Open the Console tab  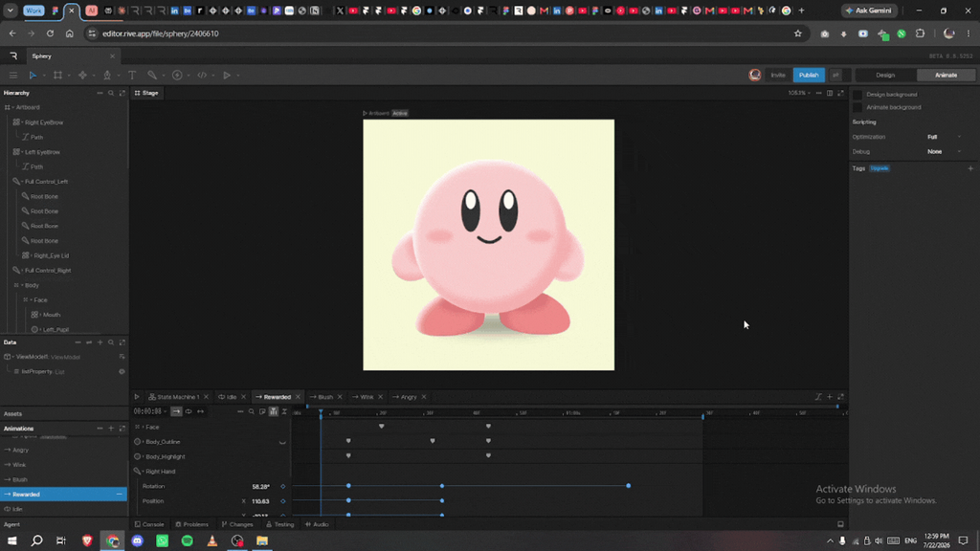[x=149, y=525]
